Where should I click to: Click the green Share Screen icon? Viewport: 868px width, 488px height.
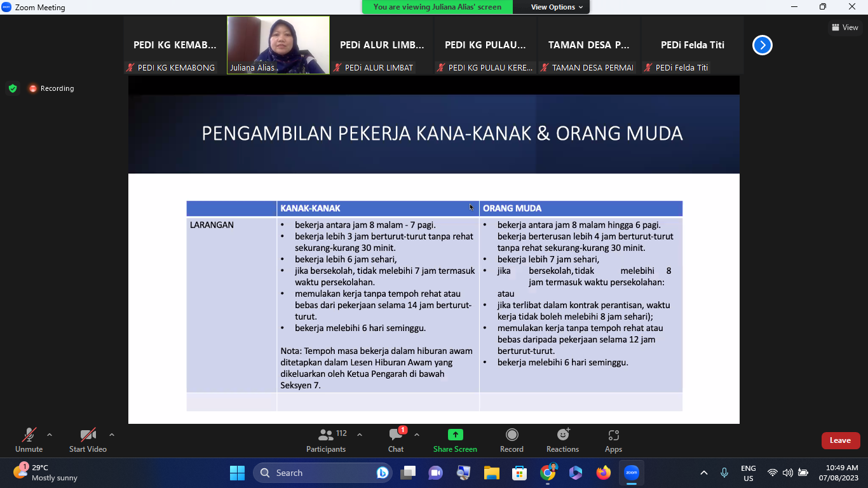point(455,435)
